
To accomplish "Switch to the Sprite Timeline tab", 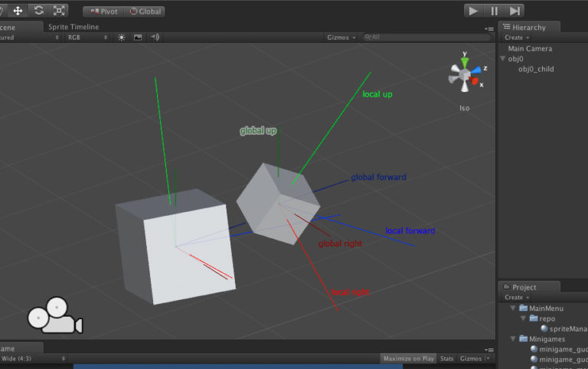I will point(73,27).
